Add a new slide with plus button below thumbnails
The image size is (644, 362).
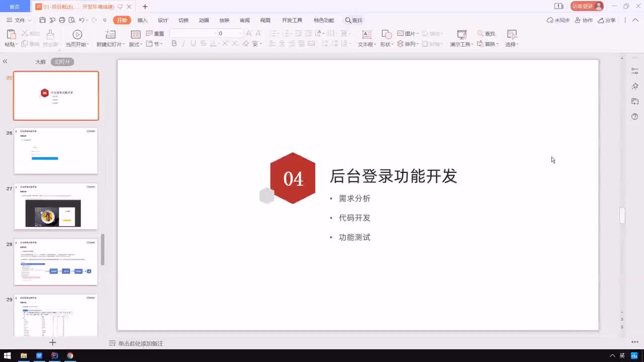[x=52, y=342]
